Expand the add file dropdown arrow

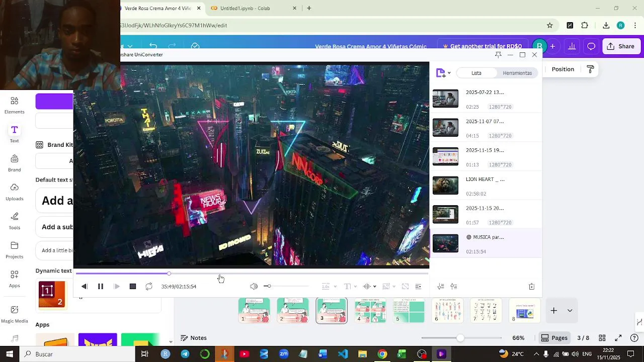(449, 73)
